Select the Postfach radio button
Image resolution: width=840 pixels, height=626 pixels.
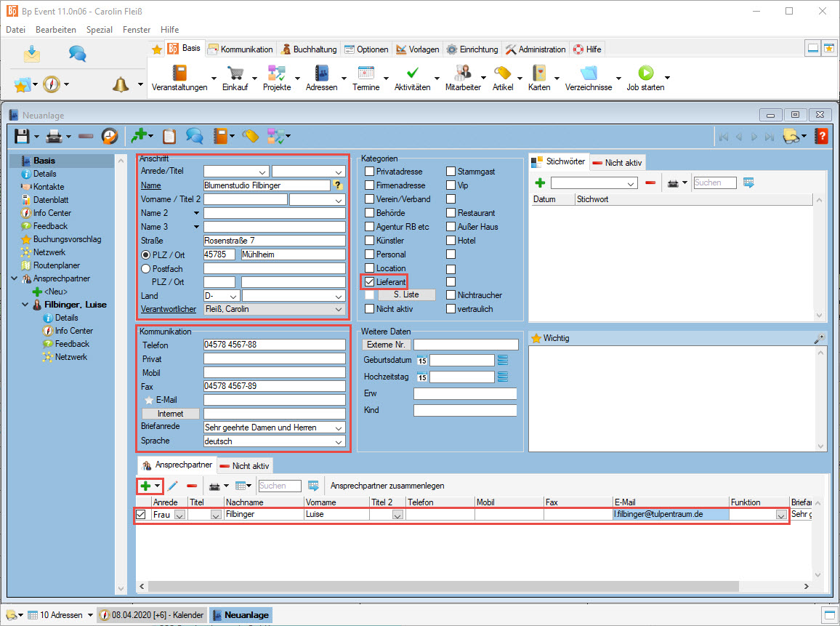click(x=145, y=268)
